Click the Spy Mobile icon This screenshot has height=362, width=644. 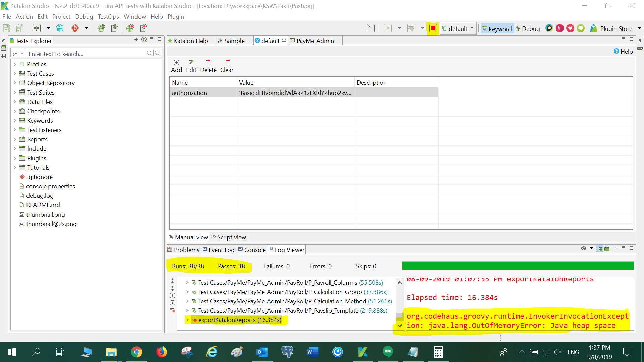tap(114, 28)
